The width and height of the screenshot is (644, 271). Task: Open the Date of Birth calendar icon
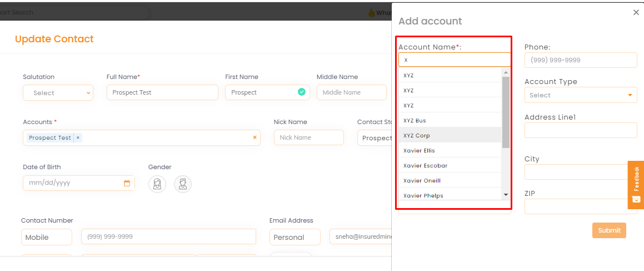pos(127,183)
